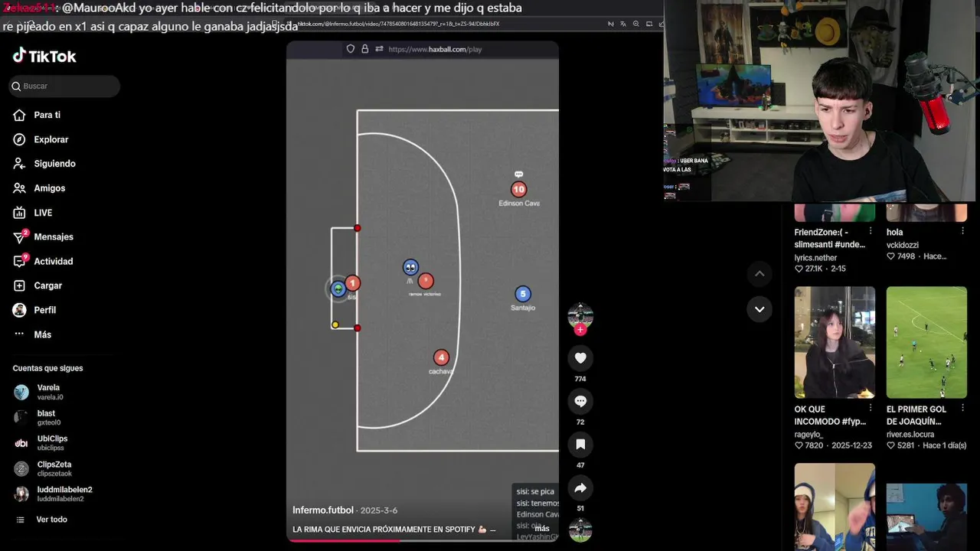Like the video with heart icon
Viewport: 980px width, 551px height.
click(580, 358)
